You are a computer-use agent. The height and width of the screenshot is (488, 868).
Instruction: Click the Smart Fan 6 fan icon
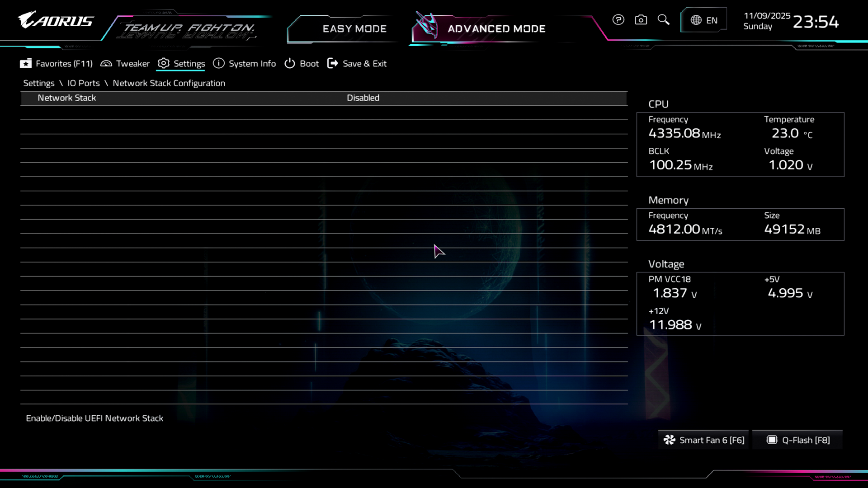click(669, 440)
